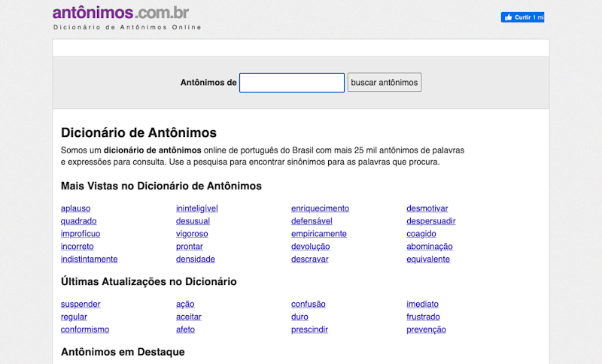Open the enriquecimento link
The height and width of the screenshot is (364, 602).
321,208
